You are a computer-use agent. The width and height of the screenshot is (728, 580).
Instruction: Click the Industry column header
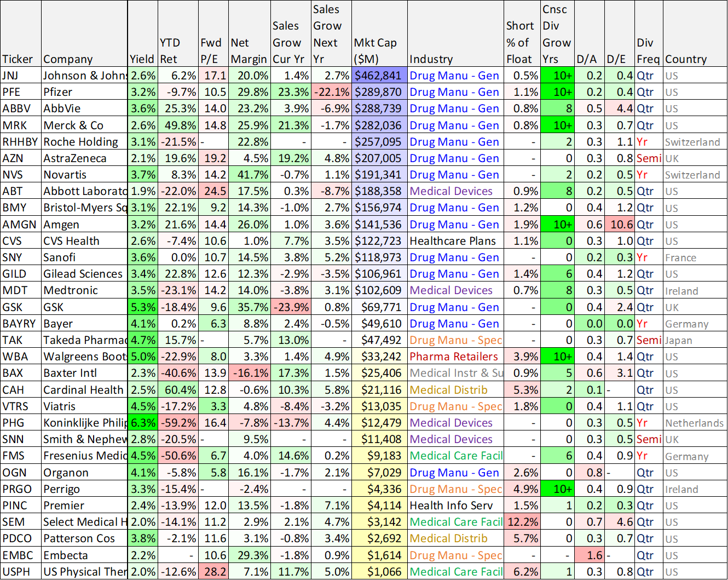pyautogui.click(x=455, y=34)
